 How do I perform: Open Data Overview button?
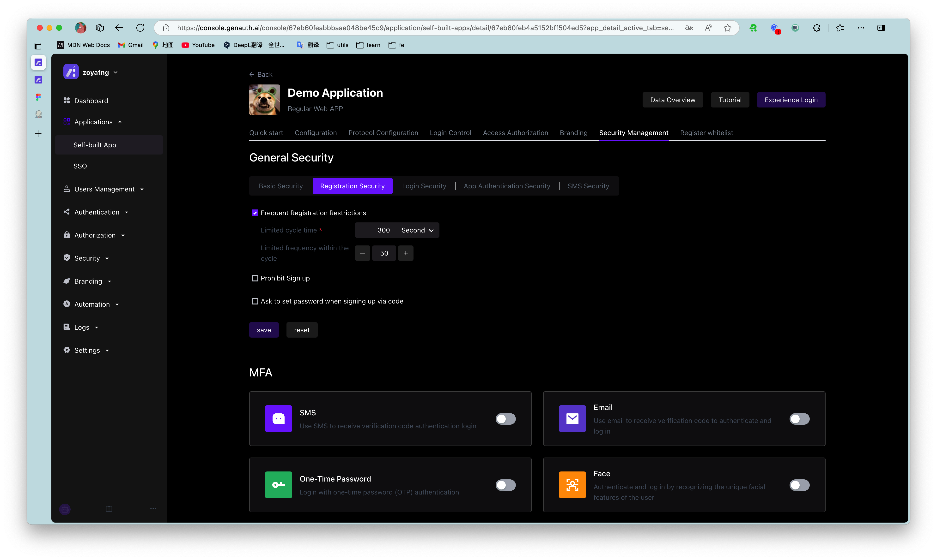[x=673, y=100]
